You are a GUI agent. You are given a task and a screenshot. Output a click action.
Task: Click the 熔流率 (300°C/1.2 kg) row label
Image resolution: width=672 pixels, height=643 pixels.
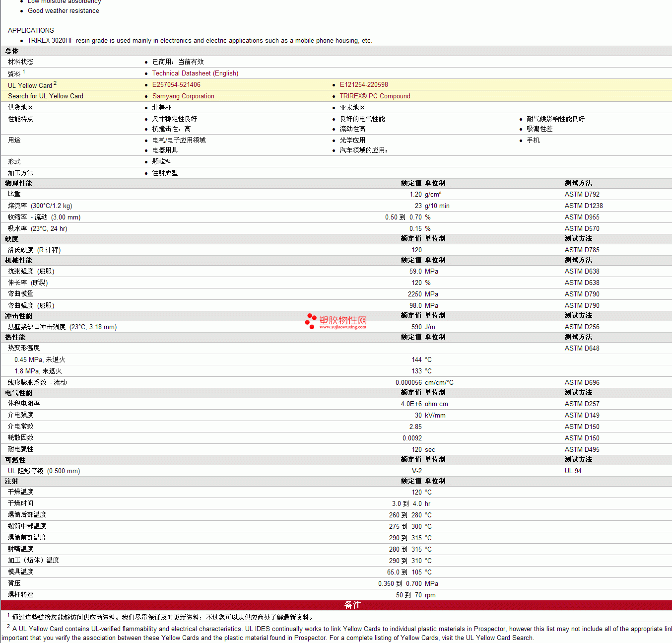tap(40, 206)
